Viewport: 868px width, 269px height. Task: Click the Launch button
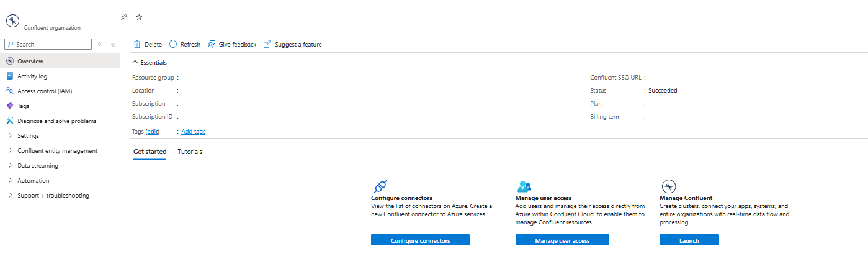(689, 240)
